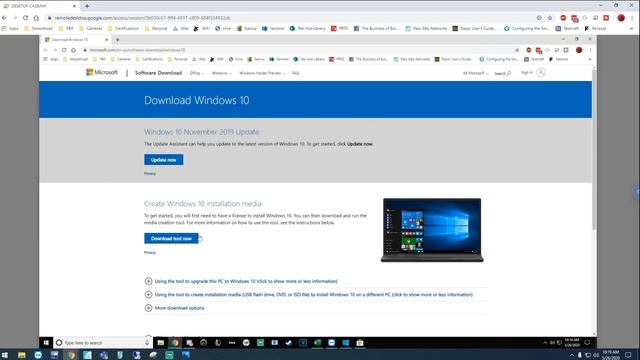Click Privacy link under Update now

(x=150, y=173)
